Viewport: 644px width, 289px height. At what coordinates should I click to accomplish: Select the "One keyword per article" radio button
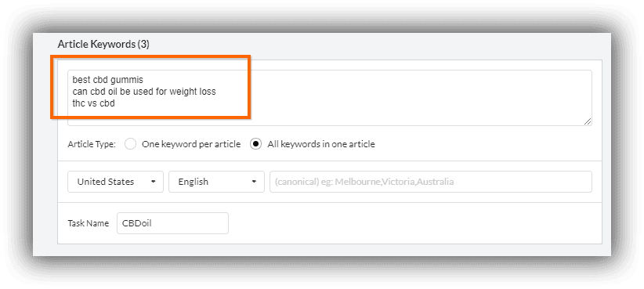coord(130,144)
